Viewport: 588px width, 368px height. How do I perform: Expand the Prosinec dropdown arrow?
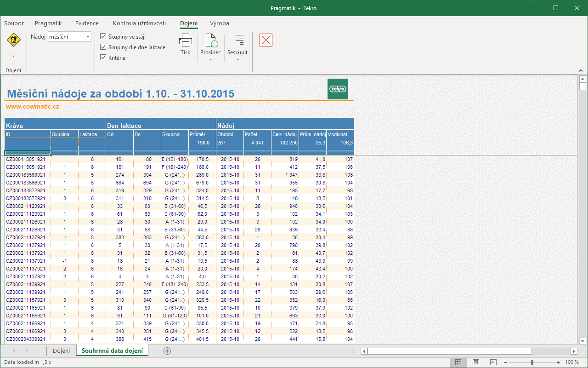(210, 59)
